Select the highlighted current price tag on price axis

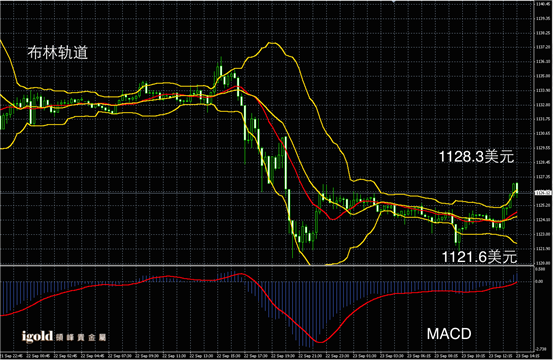click(543, 193)
